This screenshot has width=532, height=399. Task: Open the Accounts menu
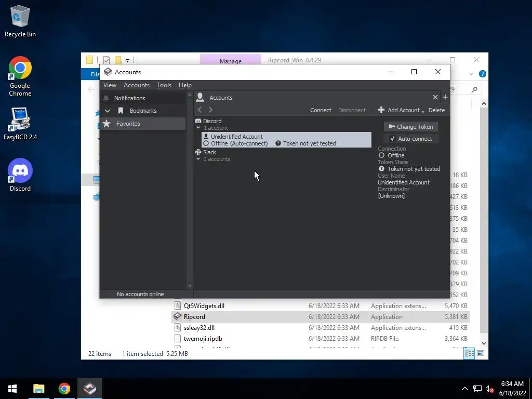click(x=137, y=85)
